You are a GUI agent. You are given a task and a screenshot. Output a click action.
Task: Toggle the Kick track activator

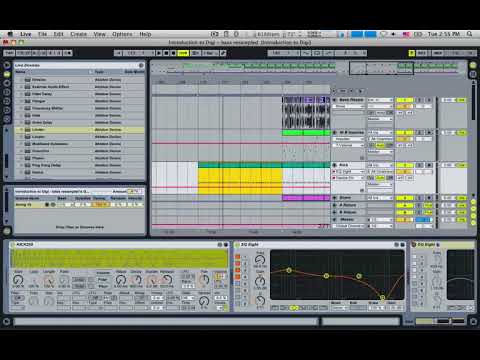pos(404,165)
